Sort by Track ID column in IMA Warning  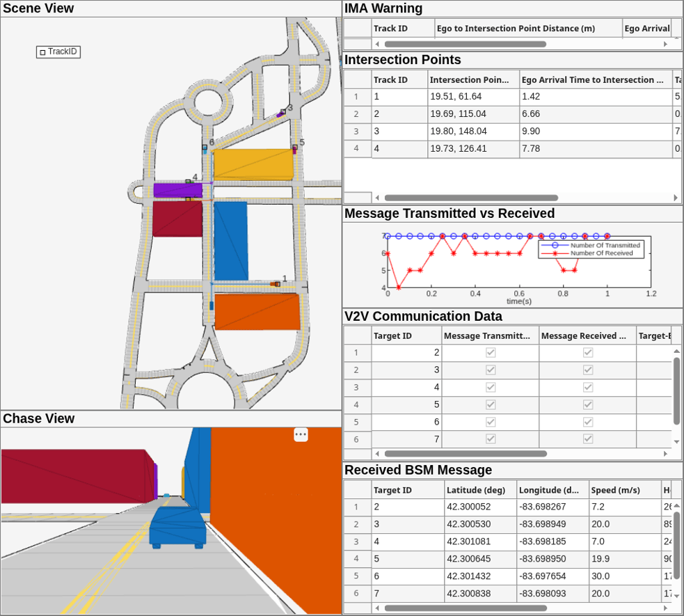[x=403, y=29]
